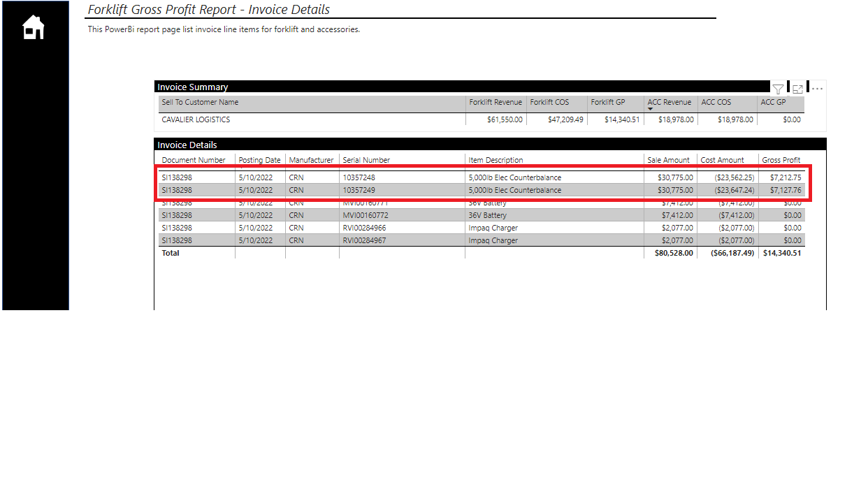Select the Total row label
The image size is (868, 503).
click(171, 253)
